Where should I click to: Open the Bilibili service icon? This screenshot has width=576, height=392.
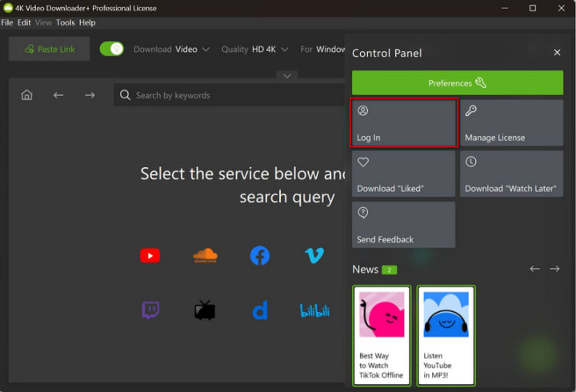pyautogui.click(x=315, y=310)
